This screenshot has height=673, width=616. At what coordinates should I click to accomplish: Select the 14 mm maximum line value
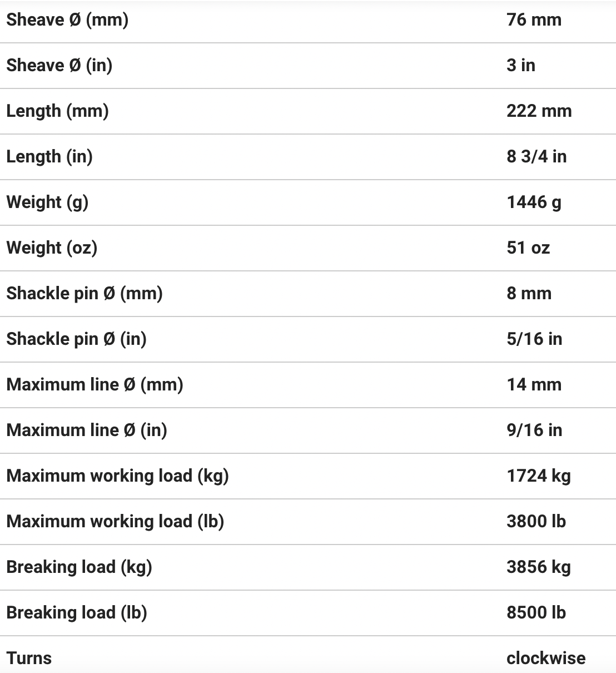click(x=534, y=385)
